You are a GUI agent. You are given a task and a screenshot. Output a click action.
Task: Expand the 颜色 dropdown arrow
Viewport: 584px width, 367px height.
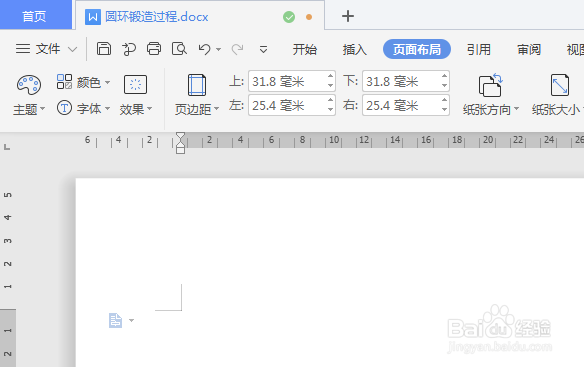pyautogui.click(x=107, y=82)
